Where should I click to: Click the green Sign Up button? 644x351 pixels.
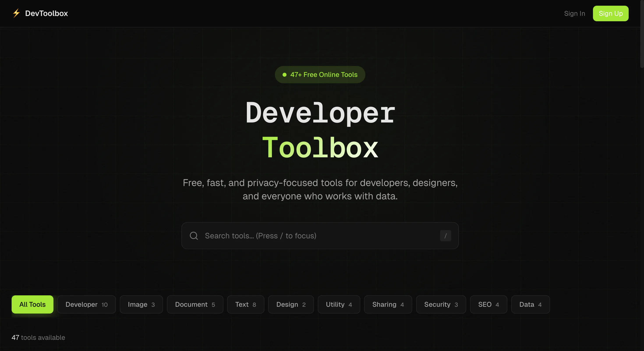point(610,14)
